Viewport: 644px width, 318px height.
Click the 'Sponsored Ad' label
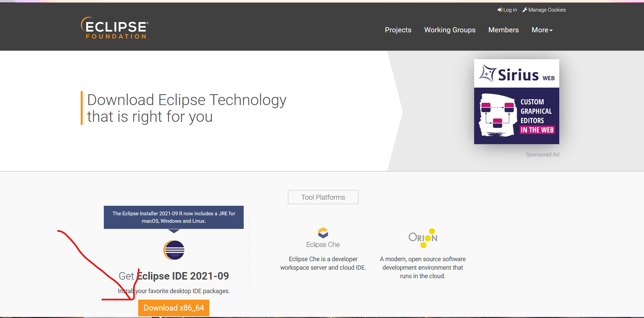(543, 154)
